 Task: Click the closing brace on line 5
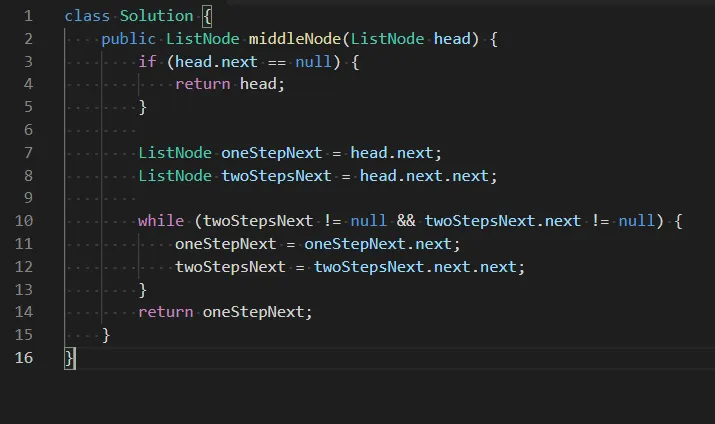[143, 108]
